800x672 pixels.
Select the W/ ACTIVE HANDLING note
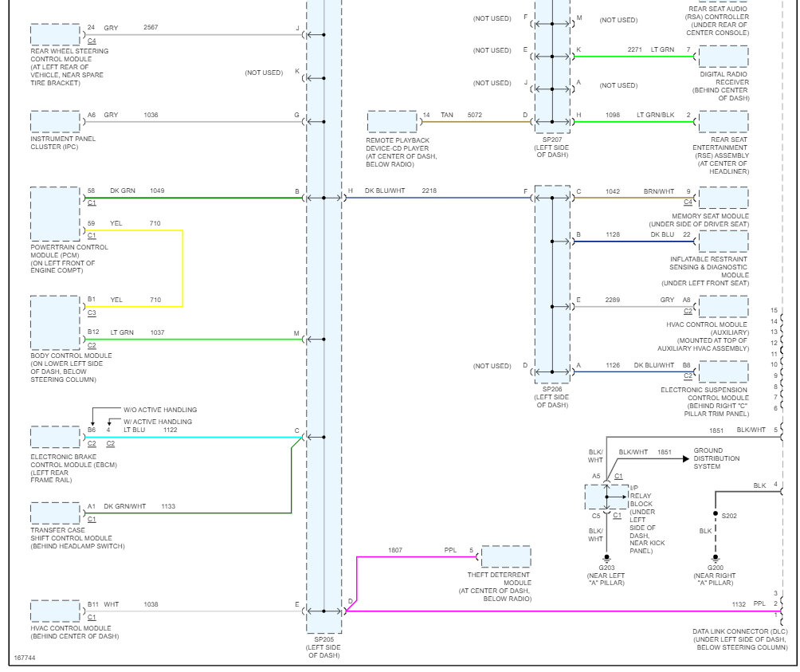click(x=158, y=422)
